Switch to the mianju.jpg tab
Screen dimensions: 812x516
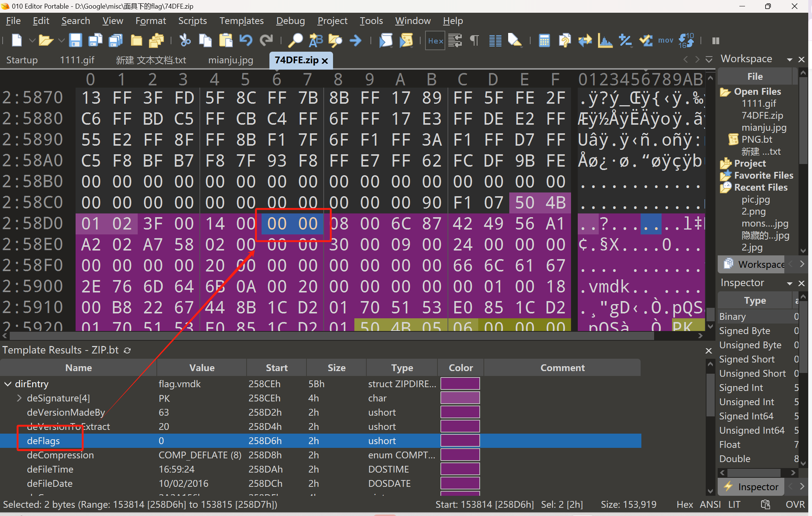231,60
